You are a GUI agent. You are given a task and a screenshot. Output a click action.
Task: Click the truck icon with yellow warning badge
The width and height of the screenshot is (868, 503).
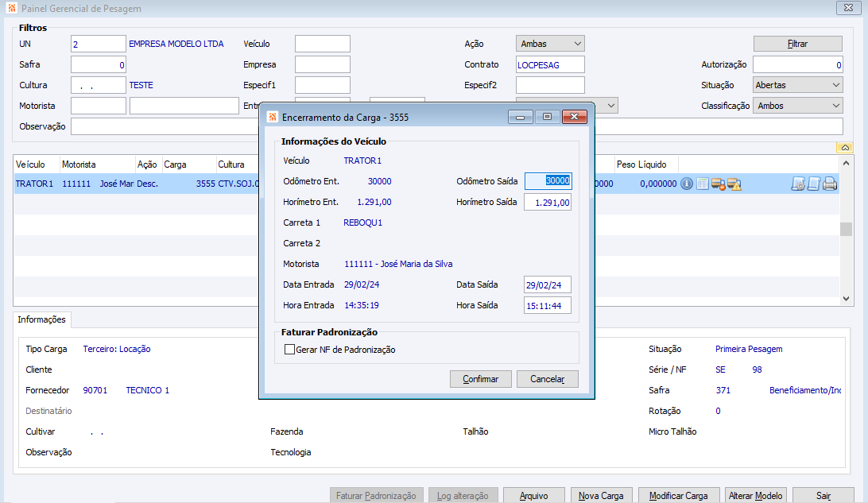(x=734, y=184)
